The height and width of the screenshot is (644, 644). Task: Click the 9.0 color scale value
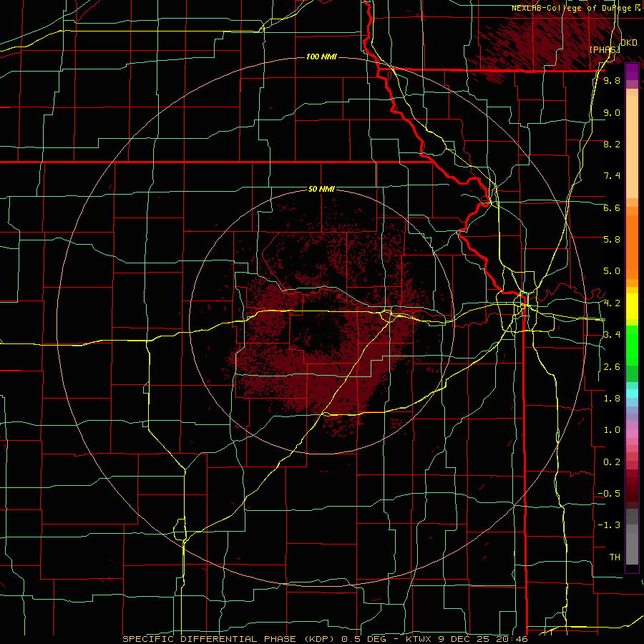[612, 112]
